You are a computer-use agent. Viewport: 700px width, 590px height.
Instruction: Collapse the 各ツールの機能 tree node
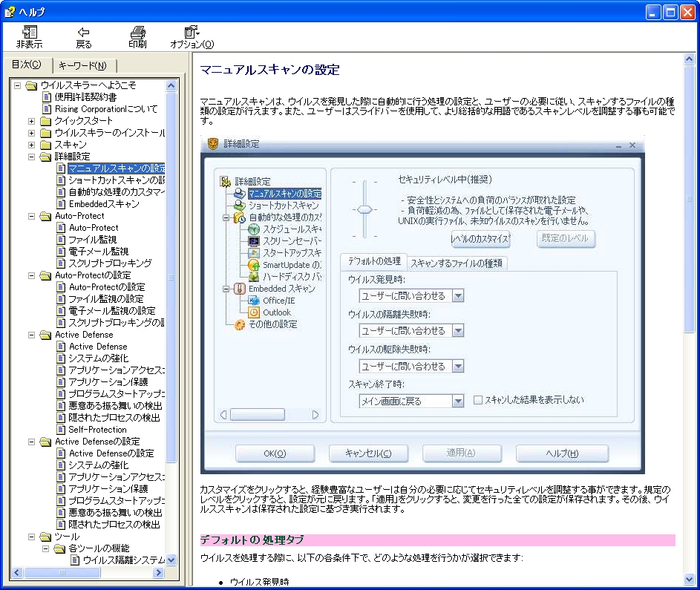tap(45, 548)
